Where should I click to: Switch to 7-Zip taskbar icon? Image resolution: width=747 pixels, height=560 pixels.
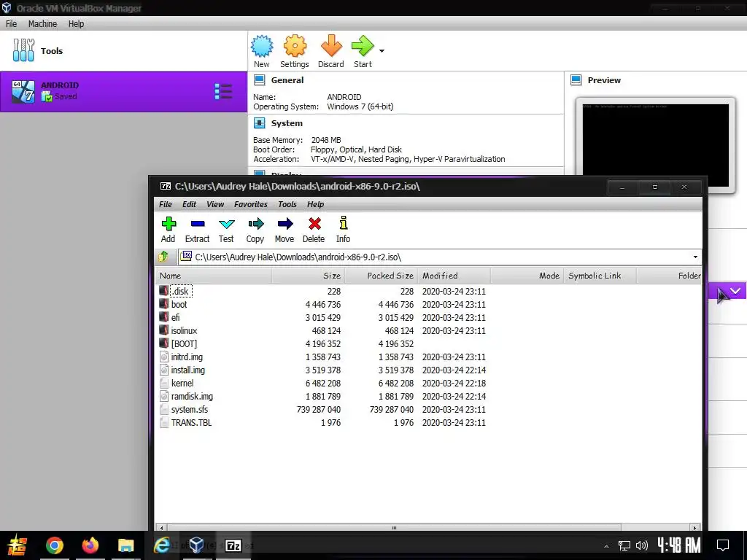click(233, 545)
